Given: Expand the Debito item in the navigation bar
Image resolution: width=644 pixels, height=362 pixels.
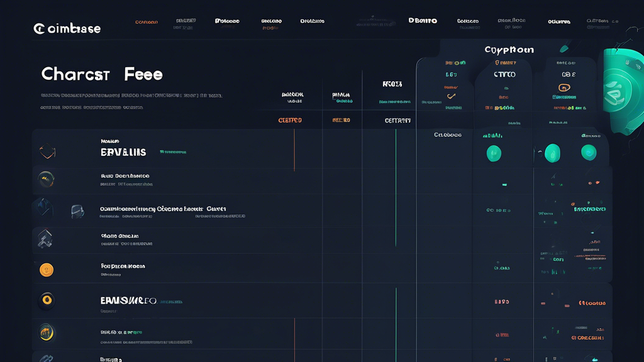Looking at the screenshot, I should point(422,21).
